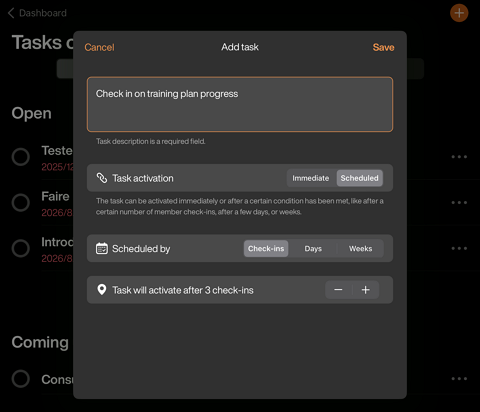The image size is (480, 412).
Task: Click the calendar icon beside Scheduled by
Action: 102,249
